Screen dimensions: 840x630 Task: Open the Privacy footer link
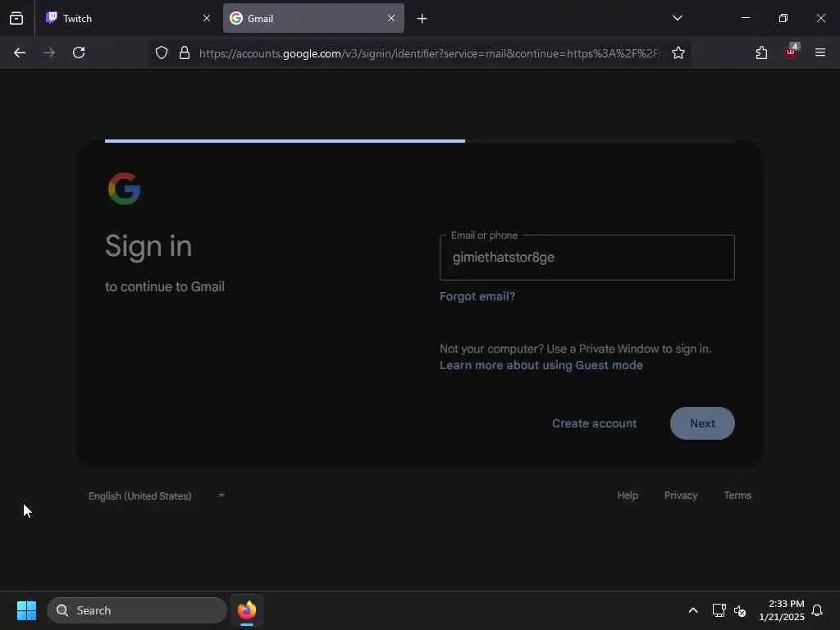[x=681, y=495]
